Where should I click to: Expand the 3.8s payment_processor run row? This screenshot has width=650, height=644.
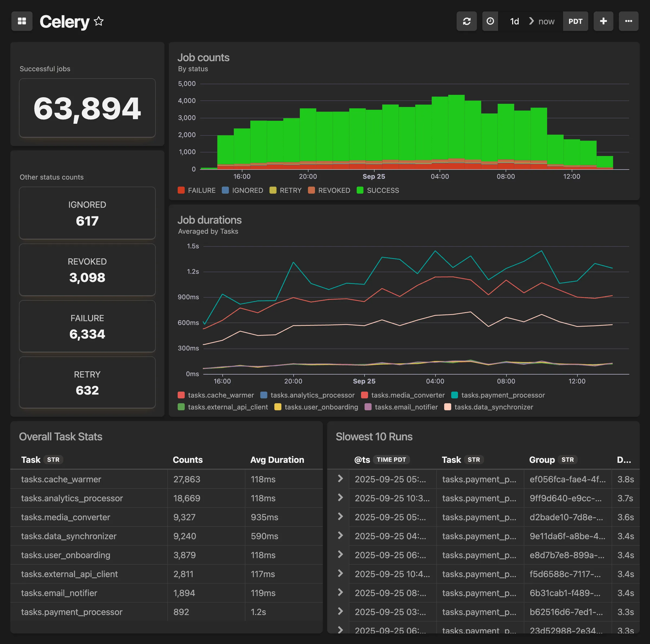click(340, 479)
